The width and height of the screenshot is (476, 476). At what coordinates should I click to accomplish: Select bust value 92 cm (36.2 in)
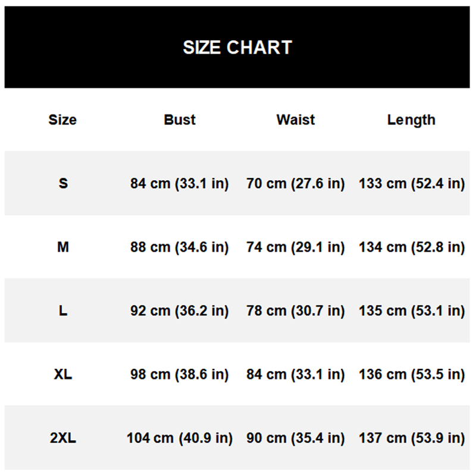pos(180,311)
